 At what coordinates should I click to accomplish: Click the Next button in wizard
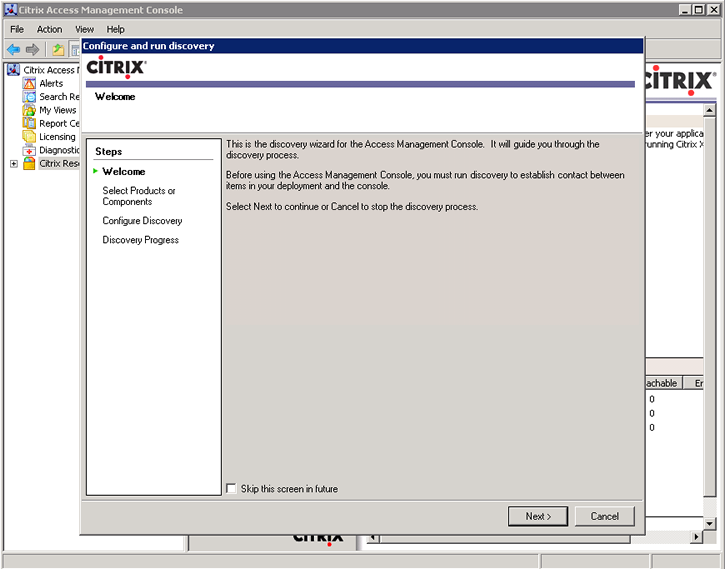(x=538, y=516)
